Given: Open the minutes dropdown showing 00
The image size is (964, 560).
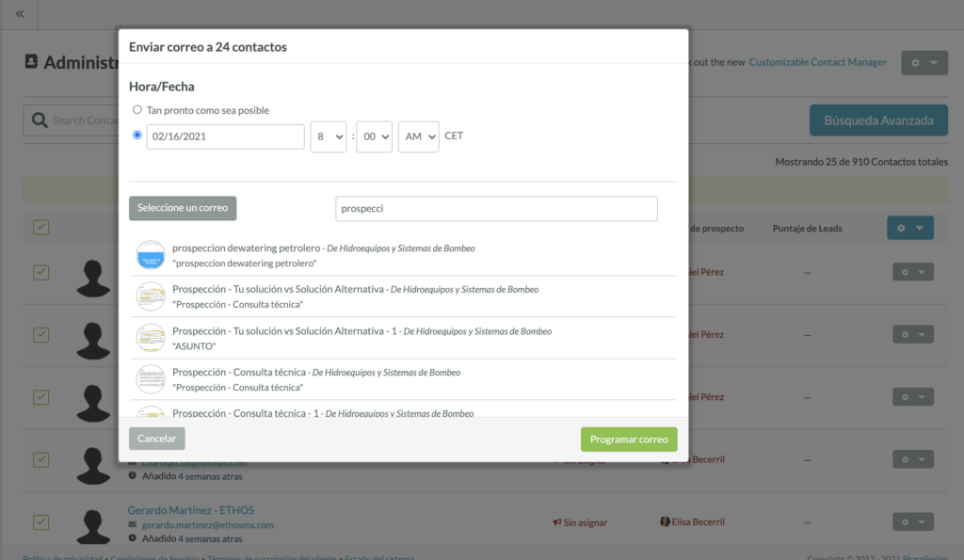Looking at the screenshot, I should (x=374, y=136).
